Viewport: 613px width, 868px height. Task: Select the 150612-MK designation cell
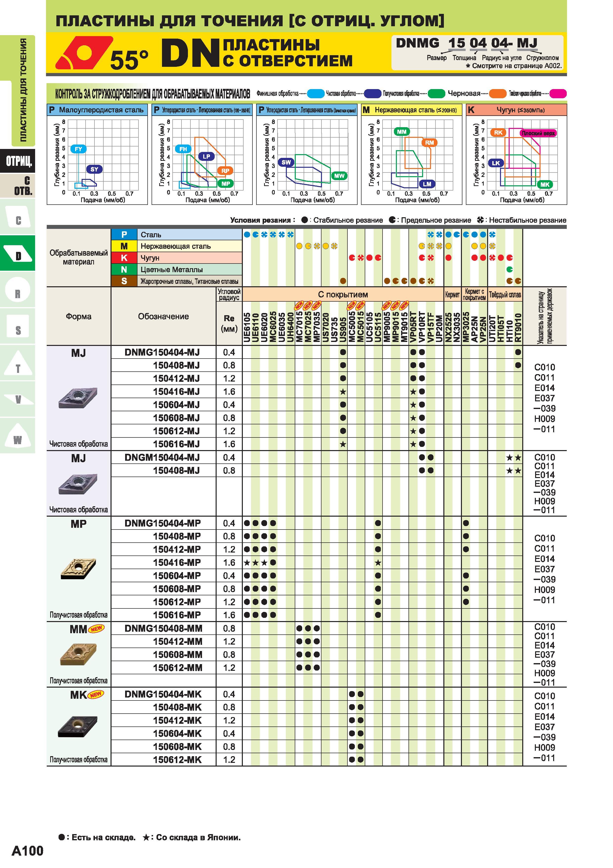click(x=163, y=760)
